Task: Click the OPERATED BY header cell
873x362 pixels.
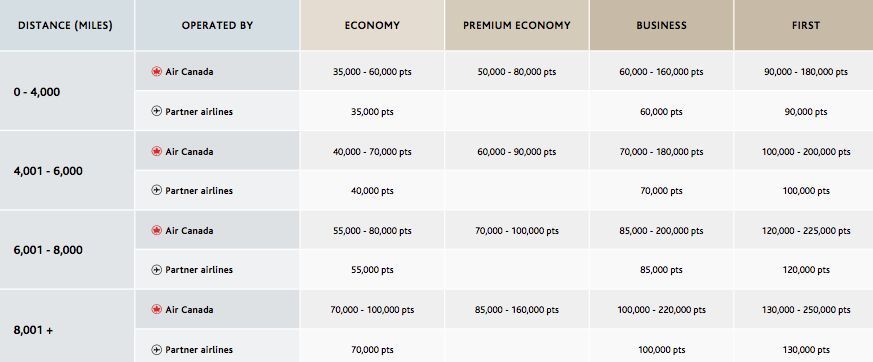Action: point(217,25)
